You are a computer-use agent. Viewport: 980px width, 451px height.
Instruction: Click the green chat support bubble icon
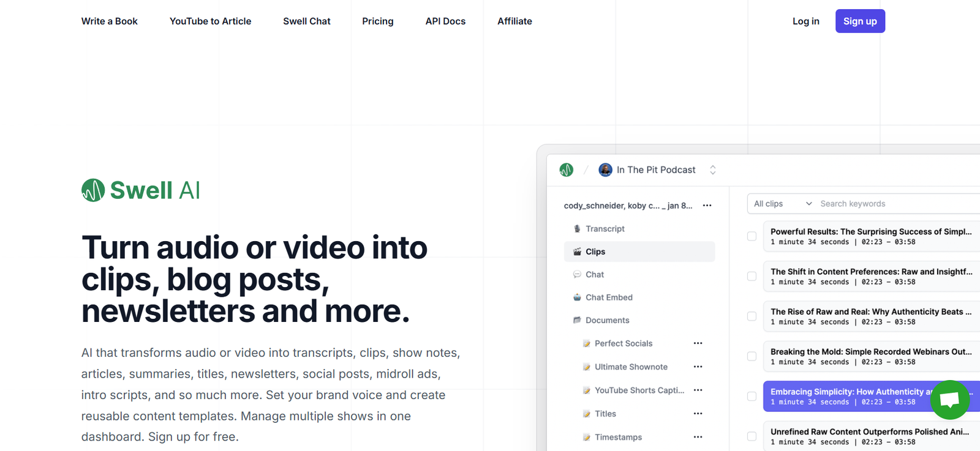[x=949, y=400]
